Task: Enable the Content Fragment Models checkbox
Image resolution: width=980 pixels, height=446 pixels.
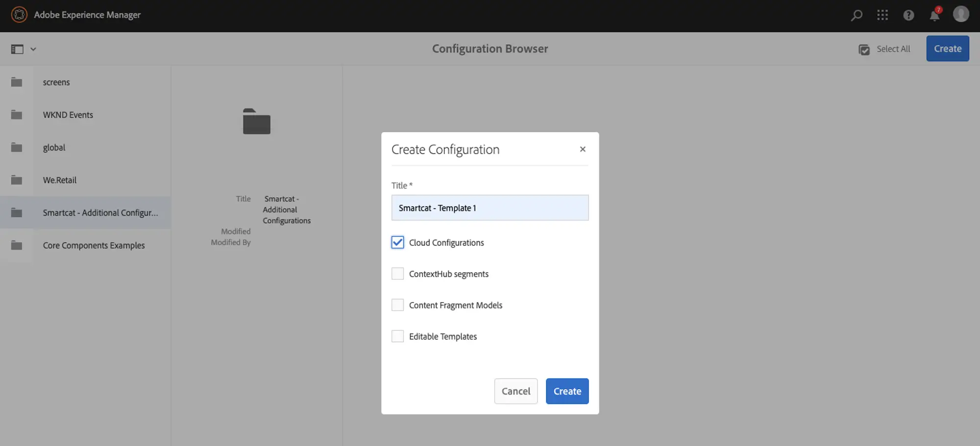Action: 397,305
